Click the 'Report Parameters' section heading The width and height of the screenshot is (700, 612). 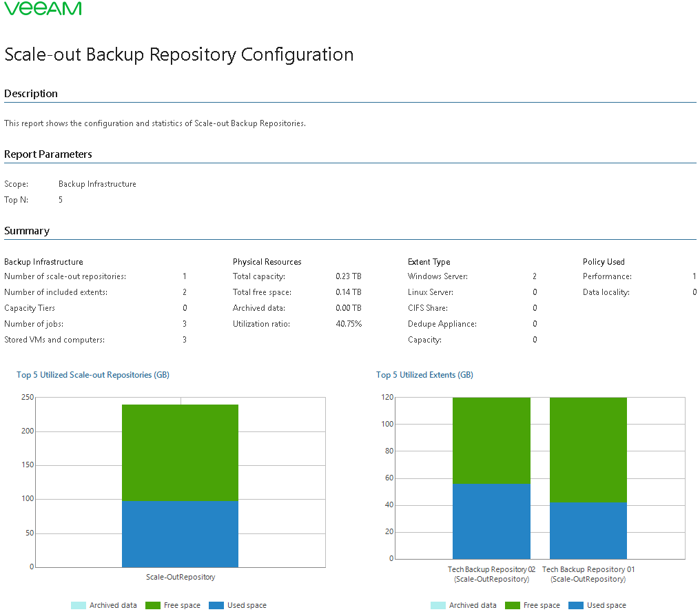click(48, 154)
